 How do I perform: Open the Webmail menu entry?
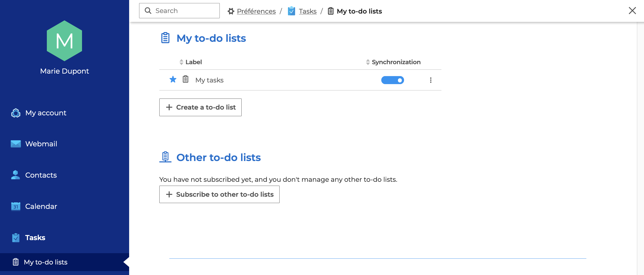coord(41,144)
